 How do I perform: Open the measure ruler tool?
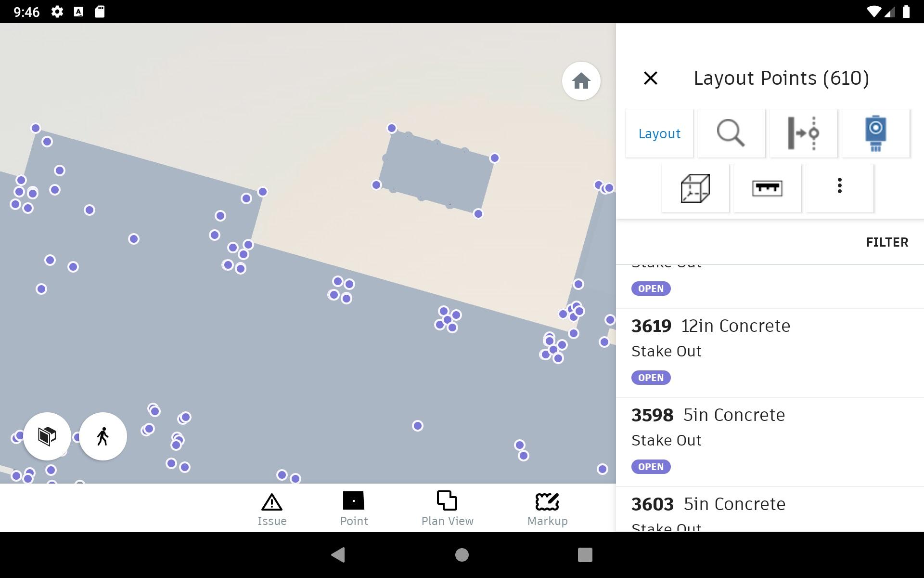tap(767, 188)
